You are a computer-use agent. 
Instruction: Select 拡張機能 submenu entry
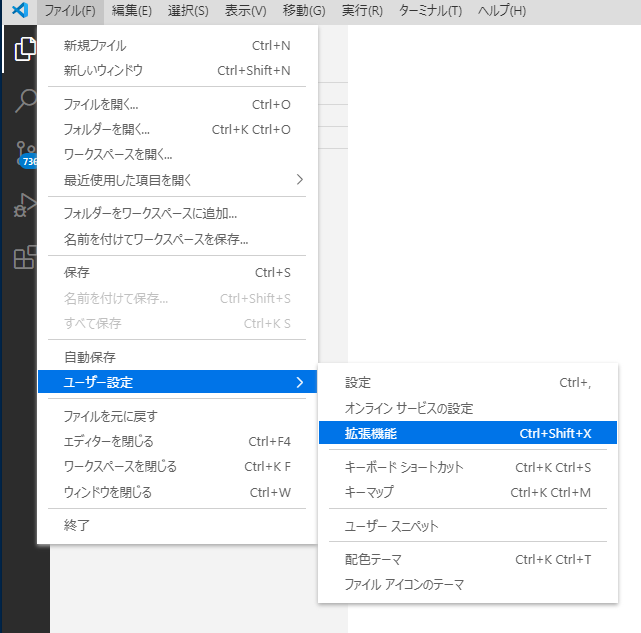(468, 433)
